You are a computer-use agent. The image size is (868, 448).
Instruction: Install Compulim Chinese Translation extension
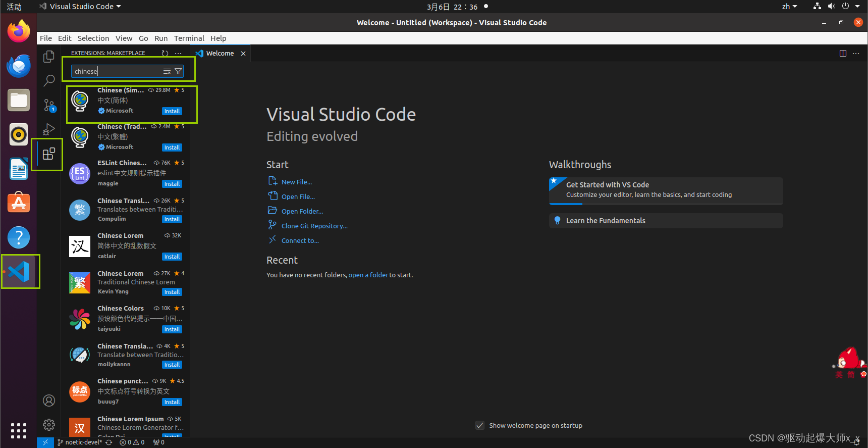pos(172,219)
